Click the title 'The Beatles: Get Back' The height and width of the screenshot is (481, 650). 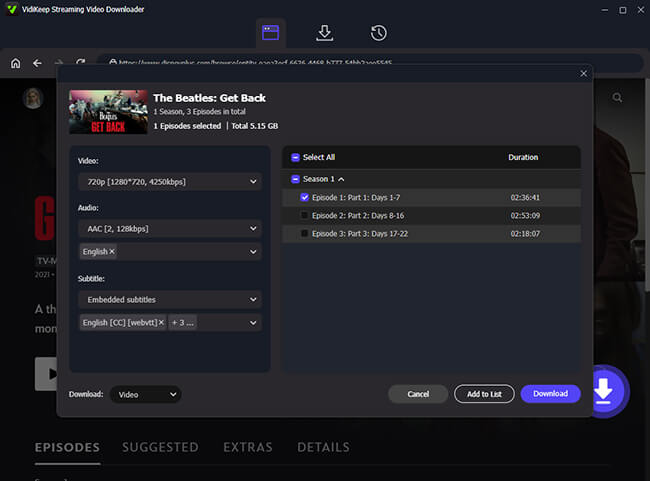point(209,98)
